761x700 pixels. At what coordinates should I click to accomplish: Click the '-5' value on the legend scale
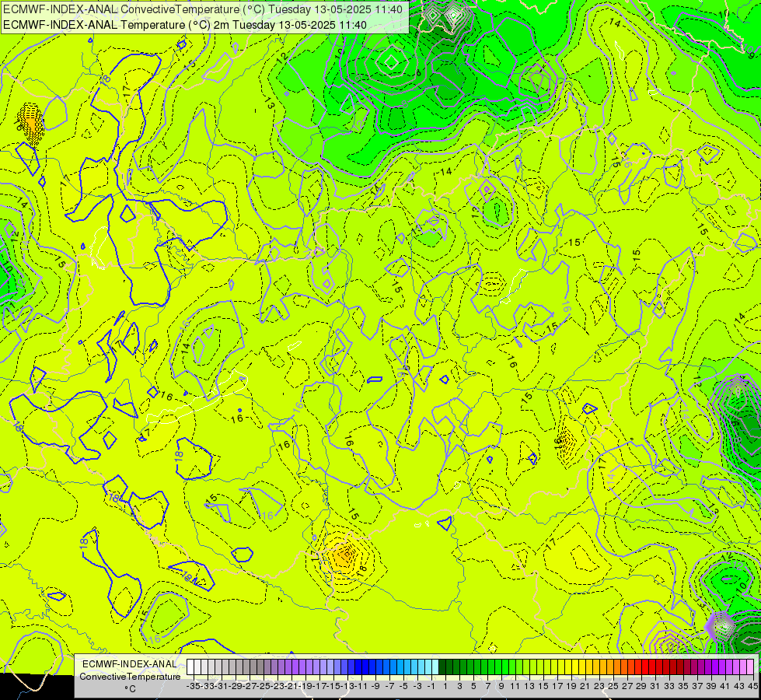point(403,686)
